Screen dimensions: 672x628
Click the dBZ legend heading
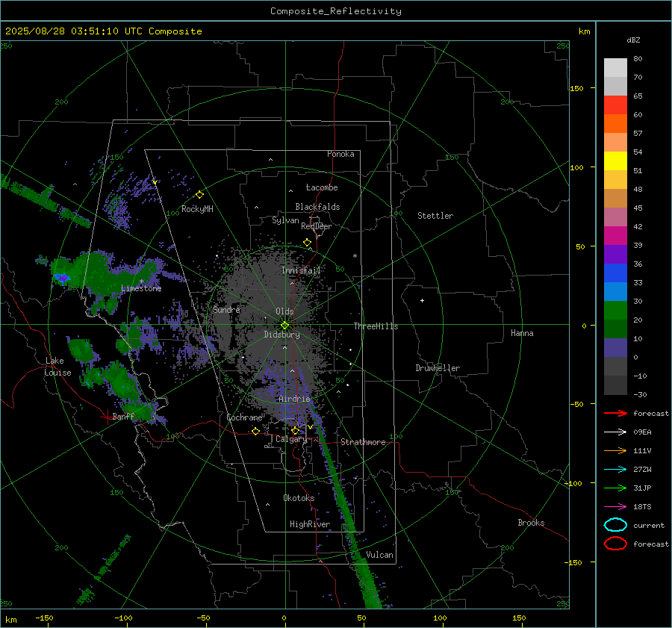pyautogui.click(x=633, y=40)
